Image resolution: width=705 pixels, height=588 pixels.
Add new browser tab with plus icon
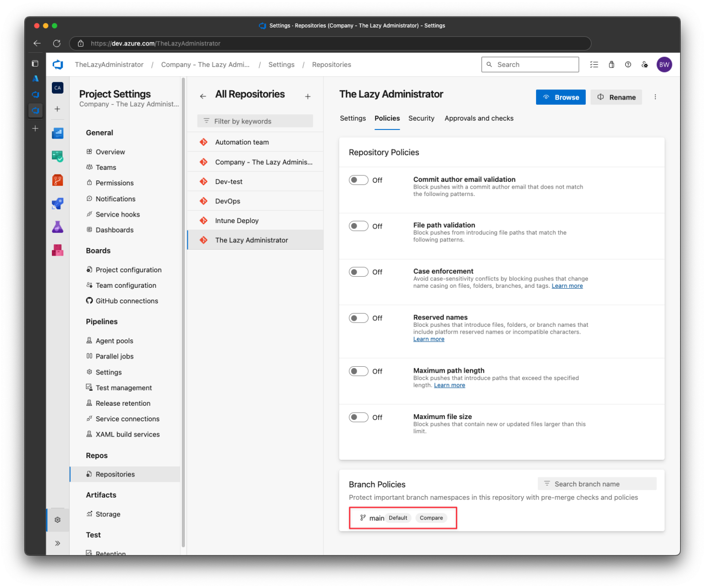point(35,129)
